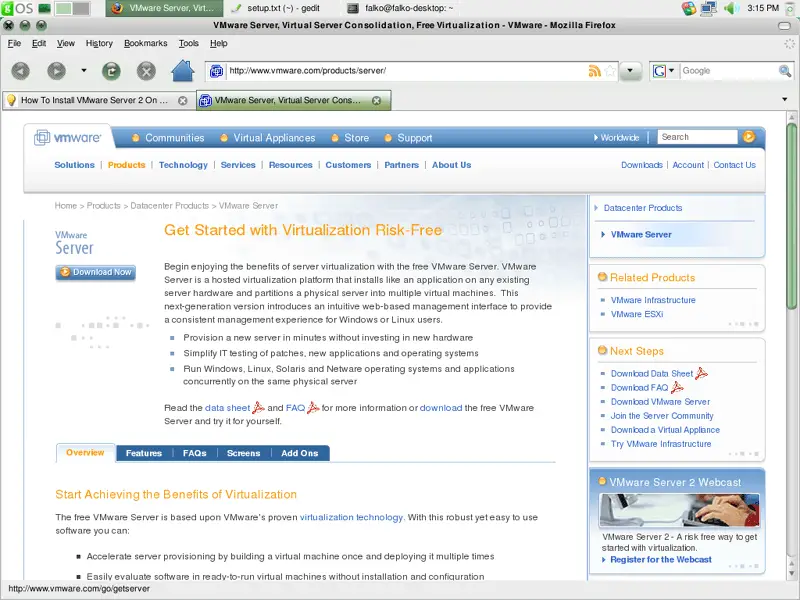Click the PDF icon beside Download Data Sheet

702,373
